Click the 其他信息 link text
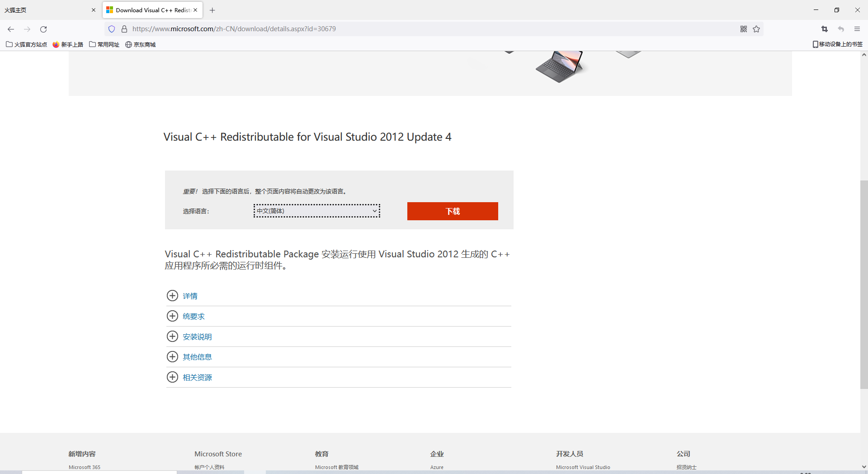This screenshot has height=474, width=868. (197, 357)
